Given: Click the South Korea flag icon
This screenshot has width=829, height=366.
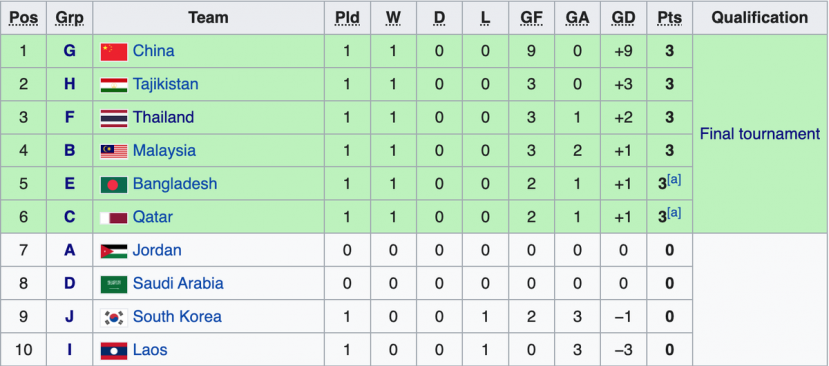Looking at the screenshot, I should point(114,317).
